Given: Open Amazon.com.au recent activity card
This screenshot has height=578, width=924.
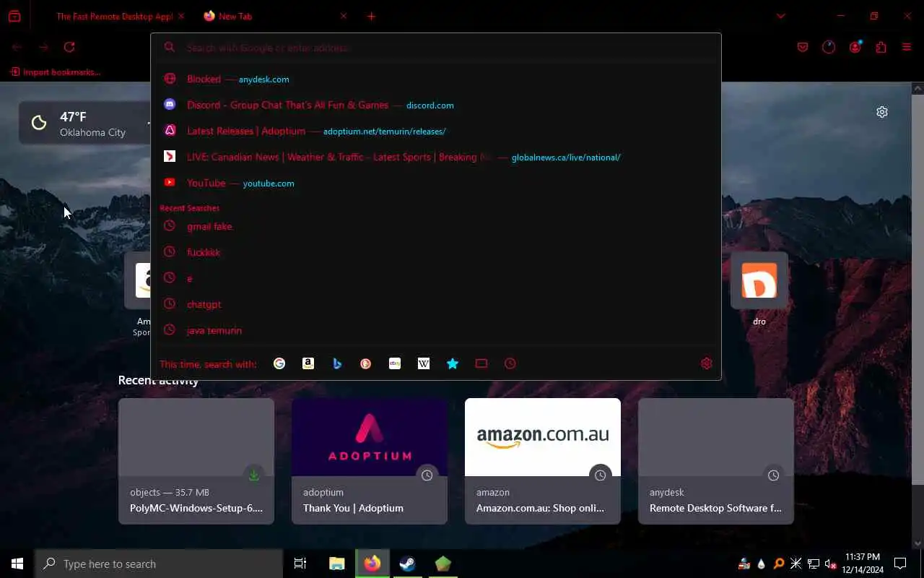Looking at the screenshot, I should point(543,461).
